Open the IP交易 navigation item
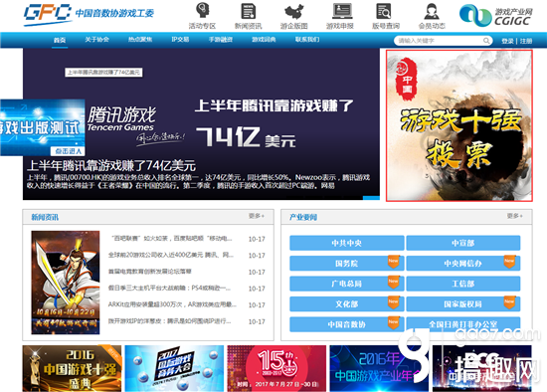The width and height of the screenshot is (547, 392). (x=180, y=40)
